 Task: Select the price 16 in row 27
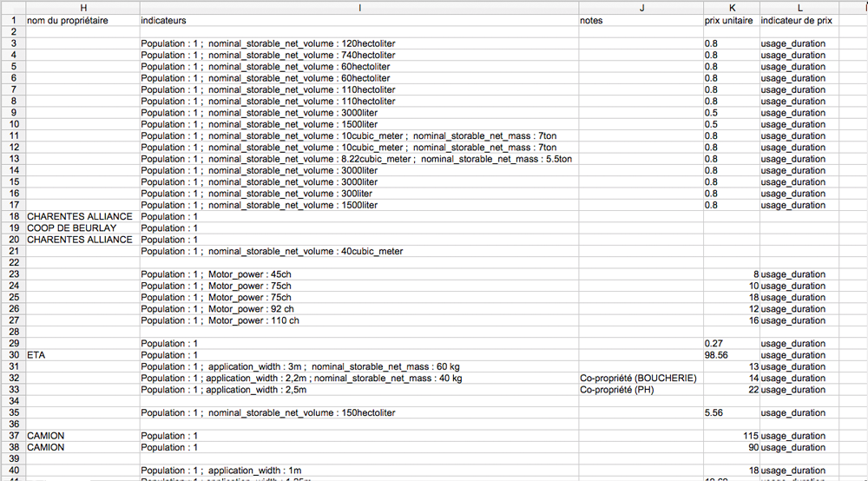[x=731, y=320]
